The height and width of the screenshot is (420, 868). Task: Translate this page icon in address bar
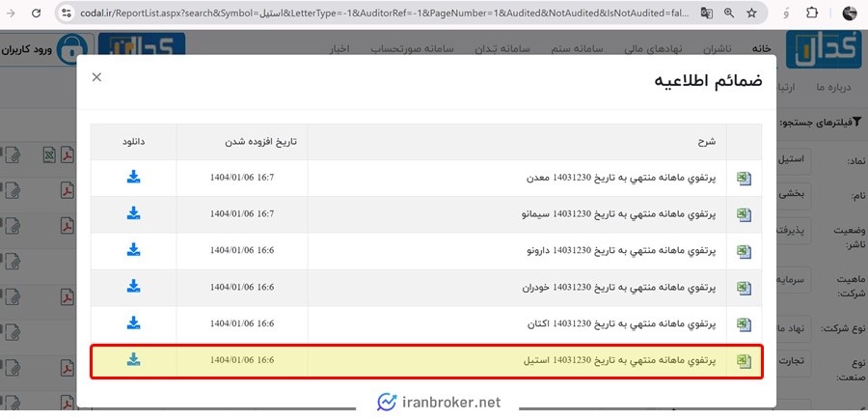click(x=706, y=13)
